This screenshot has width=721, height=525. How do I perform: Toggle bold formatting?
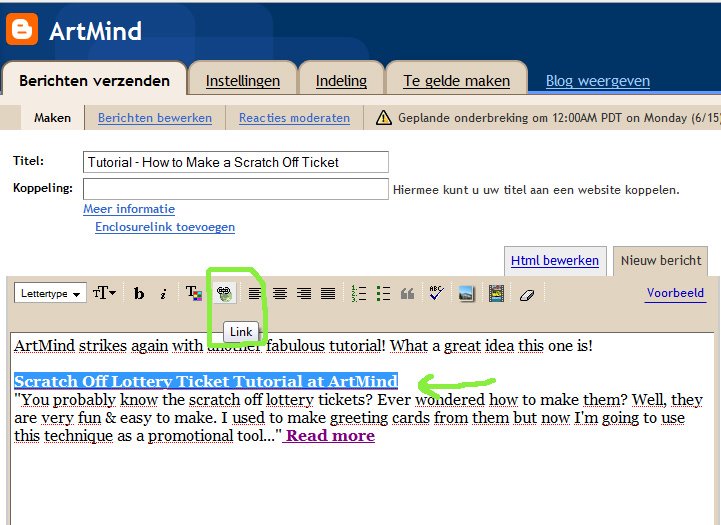(x=138, y=293)
